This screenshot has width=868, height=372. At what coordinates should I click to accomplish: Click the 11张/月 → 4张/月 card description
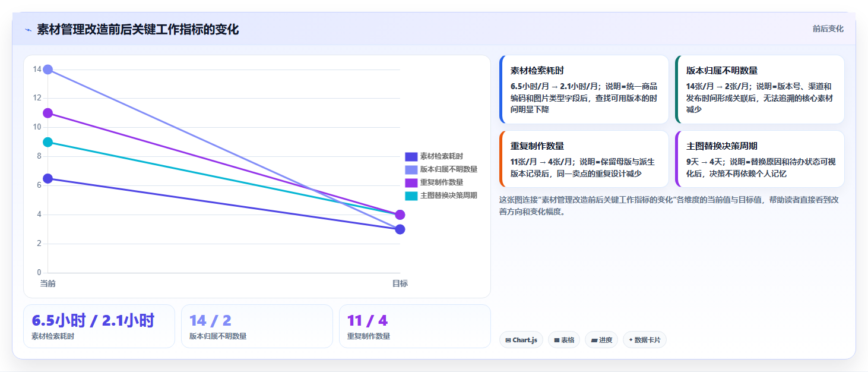(583, 168)
